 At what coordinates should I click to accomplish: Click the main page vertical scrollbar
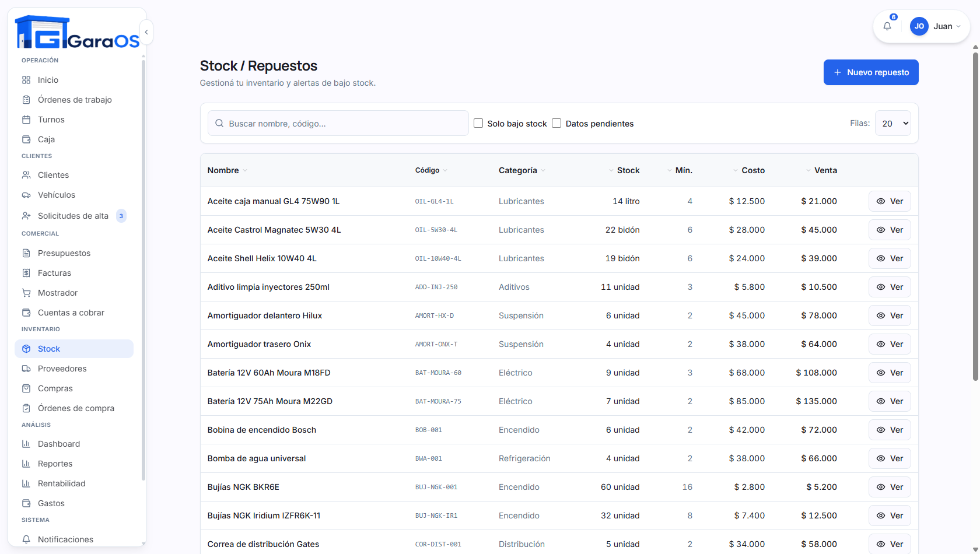coord(975,216)
